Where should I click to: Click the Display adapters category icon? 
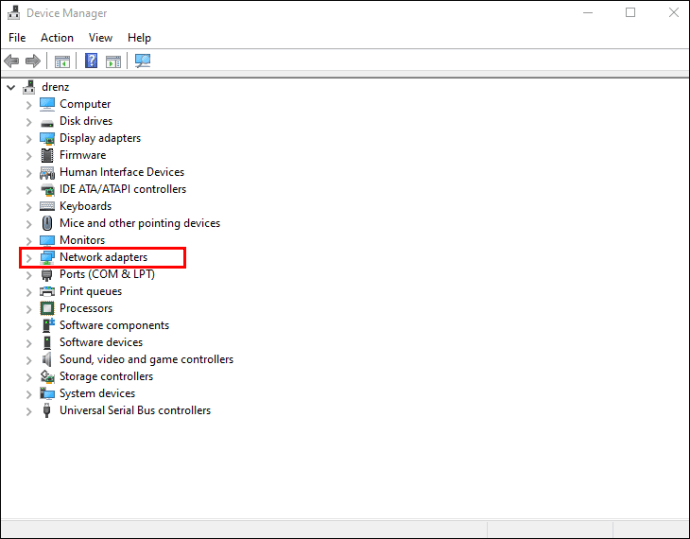[x=47, y=139]
